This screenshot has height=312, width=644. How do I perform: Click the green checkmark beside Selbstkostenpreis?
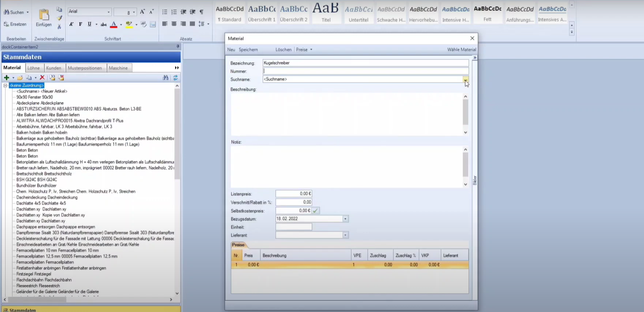click(315, 210)
